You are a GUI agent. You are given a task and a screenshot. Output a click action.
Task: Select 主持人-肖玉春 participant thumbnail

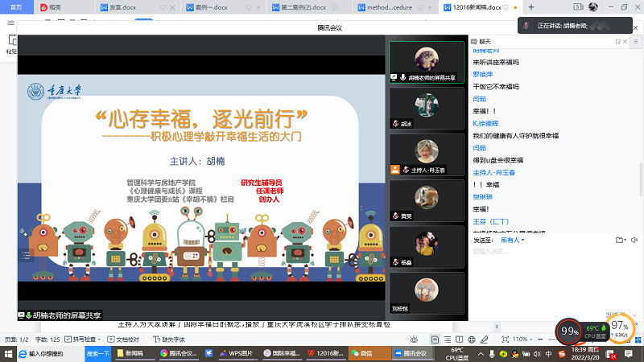tap(427, 154)
